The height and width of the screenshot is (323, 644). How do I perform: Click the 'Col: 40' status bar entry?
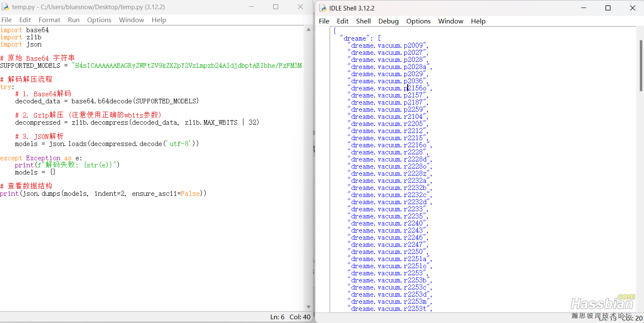tap(300, 317)
